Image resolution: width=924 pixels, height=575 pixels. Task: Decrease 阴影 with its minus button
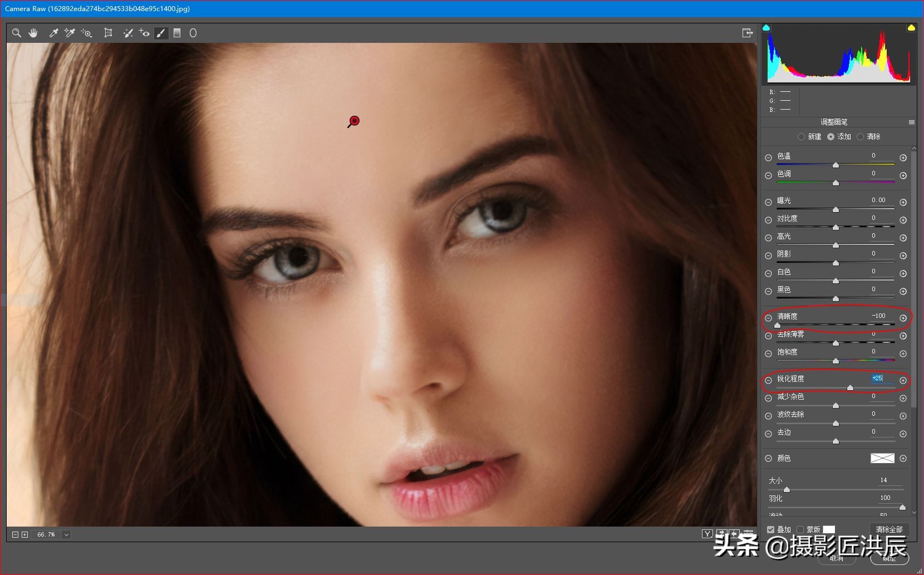pyautogui.click(x=768, y=255)
